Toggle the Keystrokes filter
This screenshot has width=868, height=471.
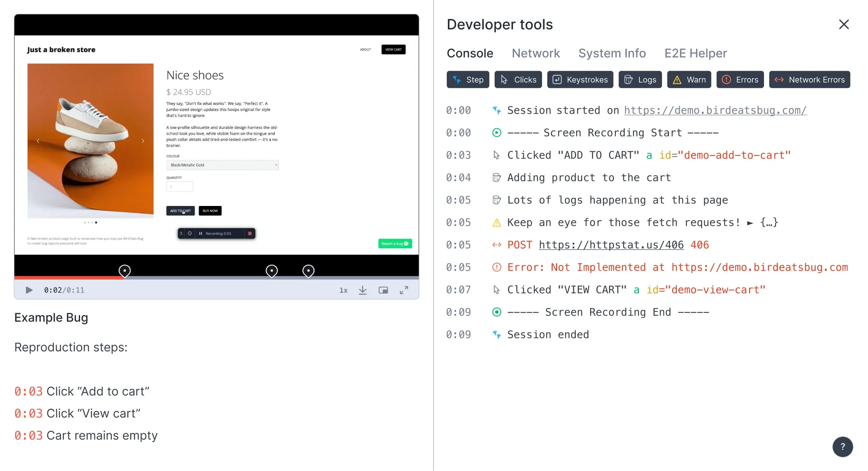pos(580,80)
